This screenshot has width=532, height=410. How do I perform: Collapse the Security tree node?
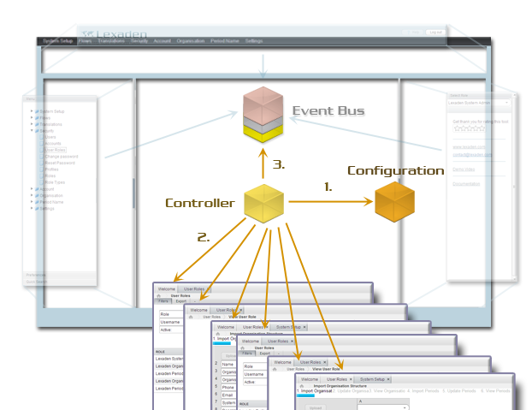click(32, 130)
